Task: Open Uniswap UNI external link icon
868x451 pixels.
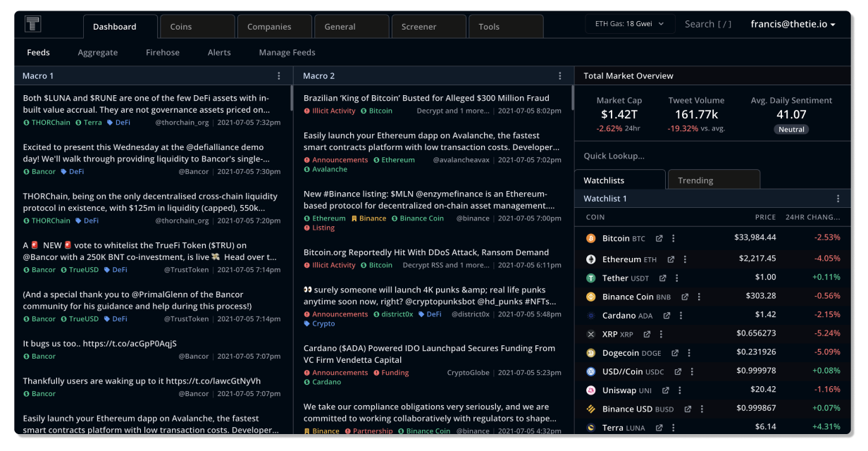Action: tap(666, 390)
